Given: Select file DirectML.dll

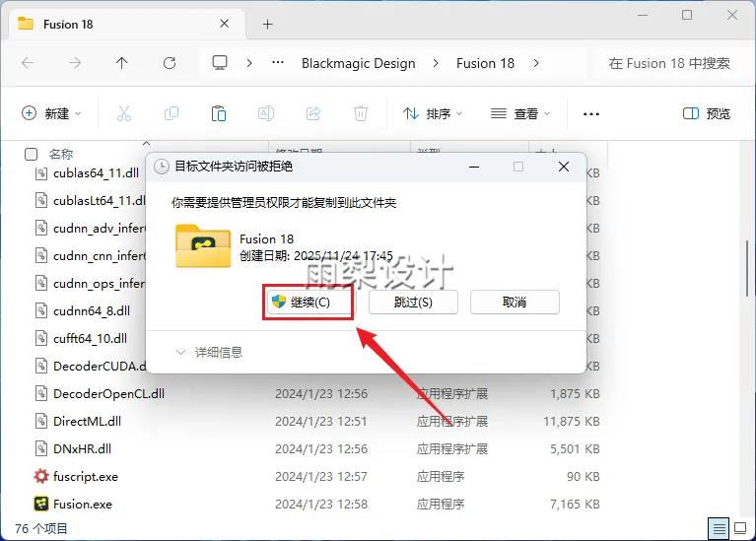Looking at the screenshot, I should (87, 422).
